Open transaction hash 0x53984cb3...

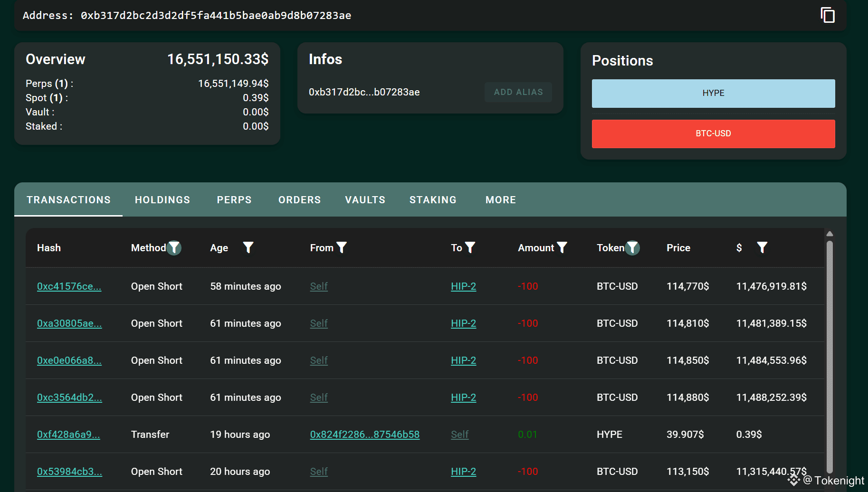[x=69, y=472]
